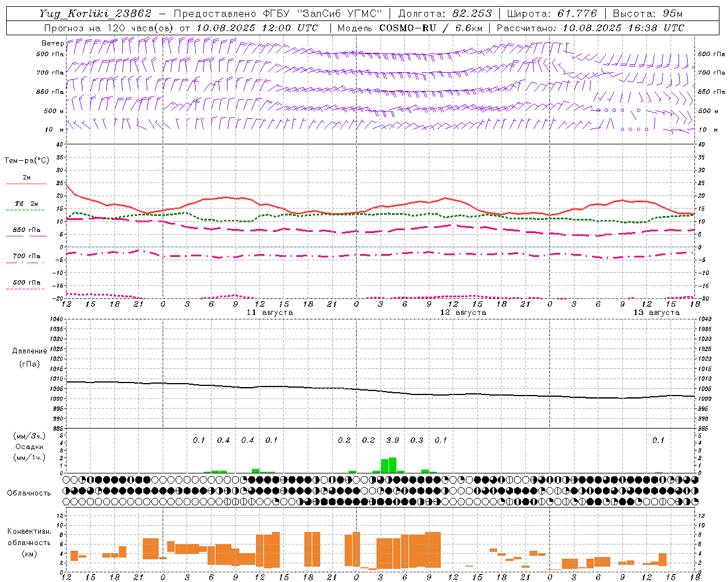Click the Осадки panel label
The width and height of the screenshot is (728, 582).
tap(30, 447)
